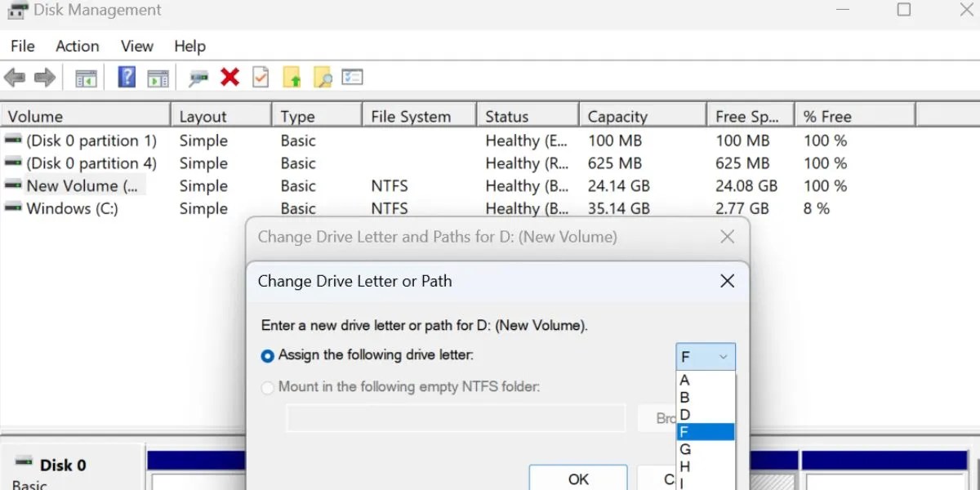Open the Action menu
Viewport: 980px width, 490px height.
click(x=77, y=47)
